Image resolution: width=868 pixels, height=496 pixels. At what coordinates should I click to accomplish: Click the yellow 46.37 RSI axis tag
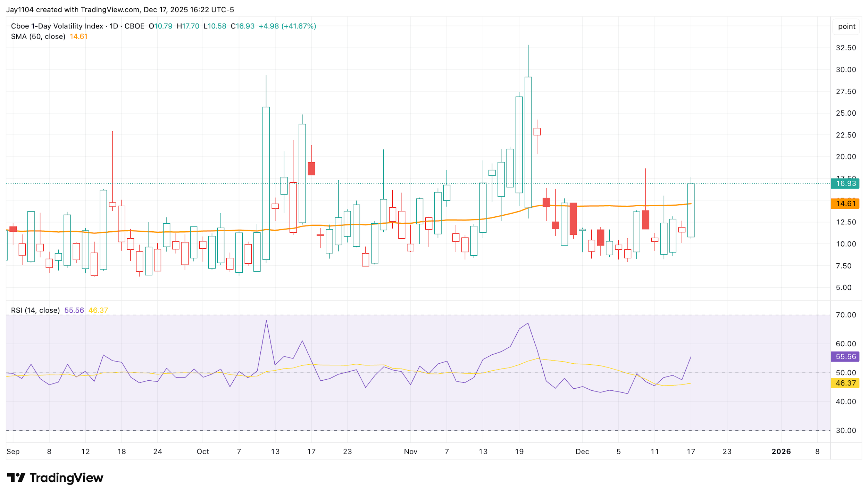[845, 383]
